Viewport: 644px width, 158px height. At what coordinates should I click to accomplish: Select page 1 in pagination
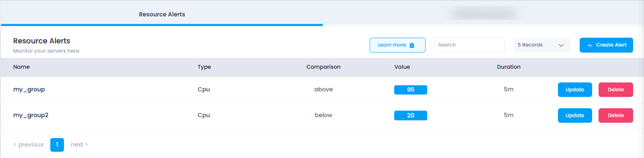pos(57,145)
